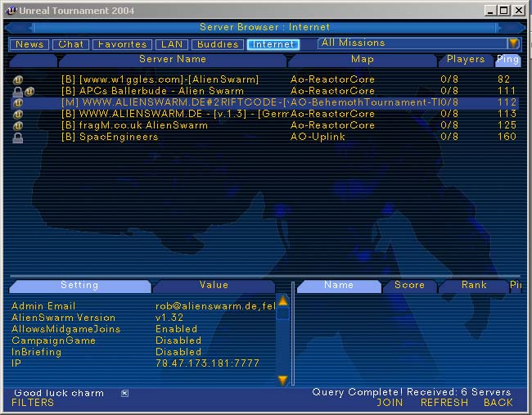The height and width of the screenshot is (415, 532).
Task: Select the Internet tab
Action: (x=273, y=44)
